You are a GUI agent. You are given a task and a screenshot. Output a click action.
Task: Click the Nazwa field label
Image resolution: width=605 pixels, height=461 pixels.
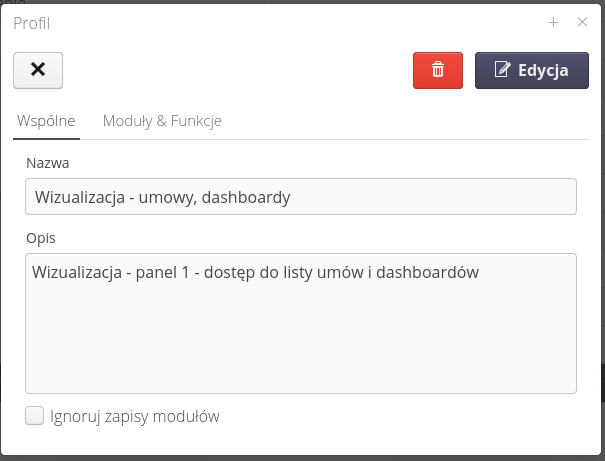point(49,162)
